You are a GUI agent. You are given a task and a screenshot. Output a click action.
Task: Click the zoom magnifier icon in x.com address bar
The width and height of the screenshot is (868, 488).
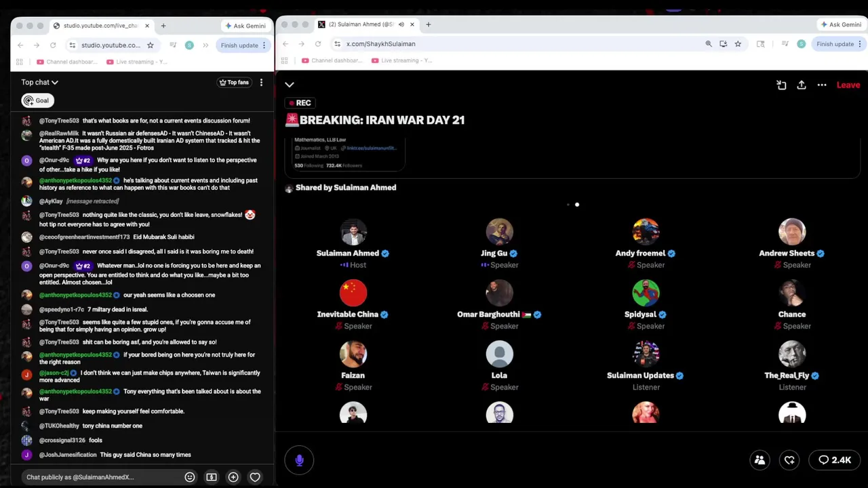(709, 44)
